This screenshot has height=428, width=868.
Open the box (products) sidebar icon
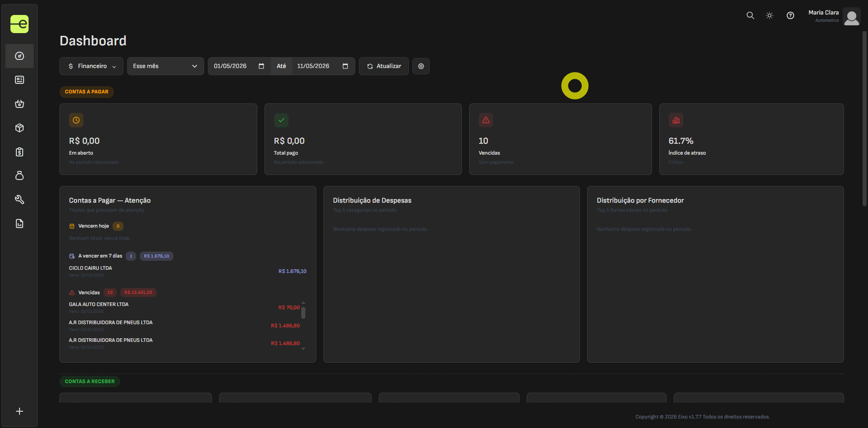pyautogui.click(x=20, y=128)
